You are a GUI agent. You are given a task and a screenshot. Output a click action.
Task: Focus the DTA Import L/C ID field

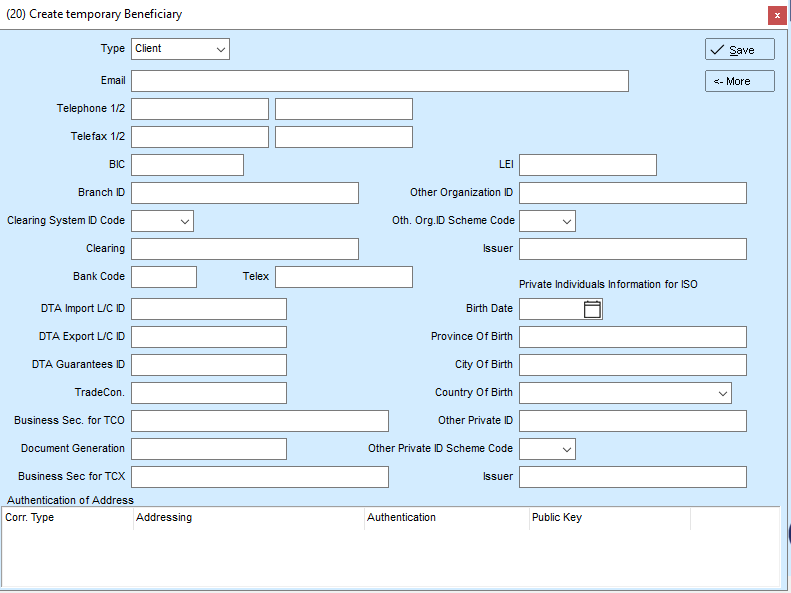[209, 309]
